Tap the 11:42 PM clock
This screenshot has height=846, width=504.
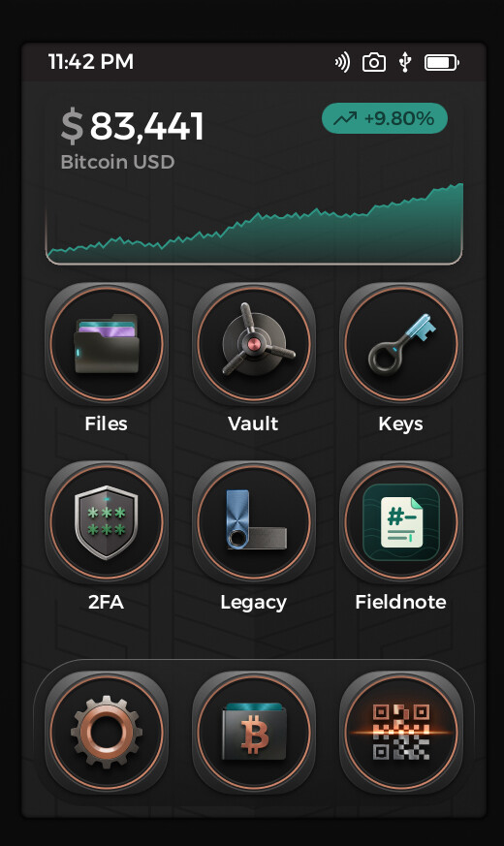coord(91,61)
